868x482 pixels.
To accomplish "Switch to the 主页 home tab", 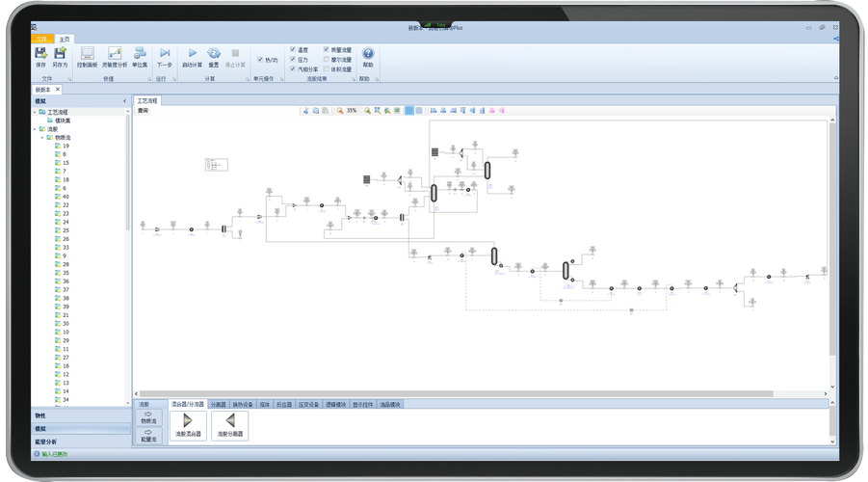I will 65,40.
